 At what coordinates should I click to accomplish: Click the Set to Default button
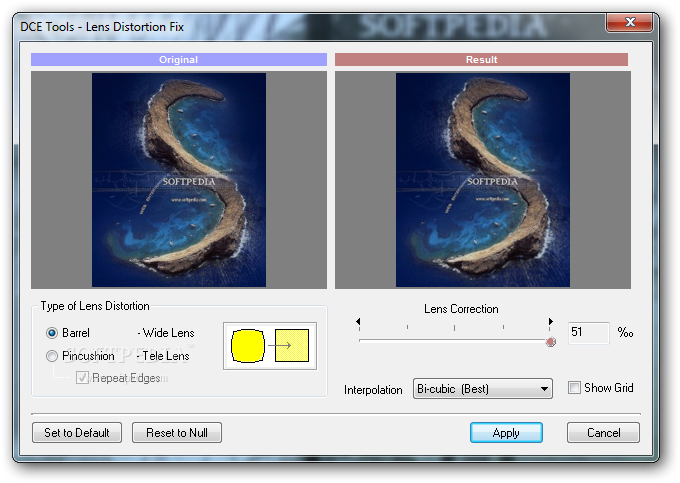click(77, 433)
